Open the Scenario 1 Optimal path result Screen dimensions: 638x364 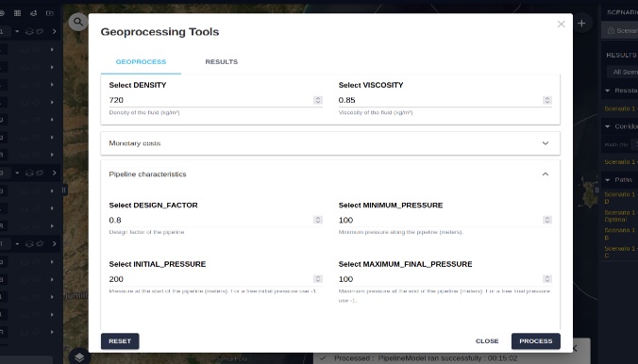click(x=621, y=216)
